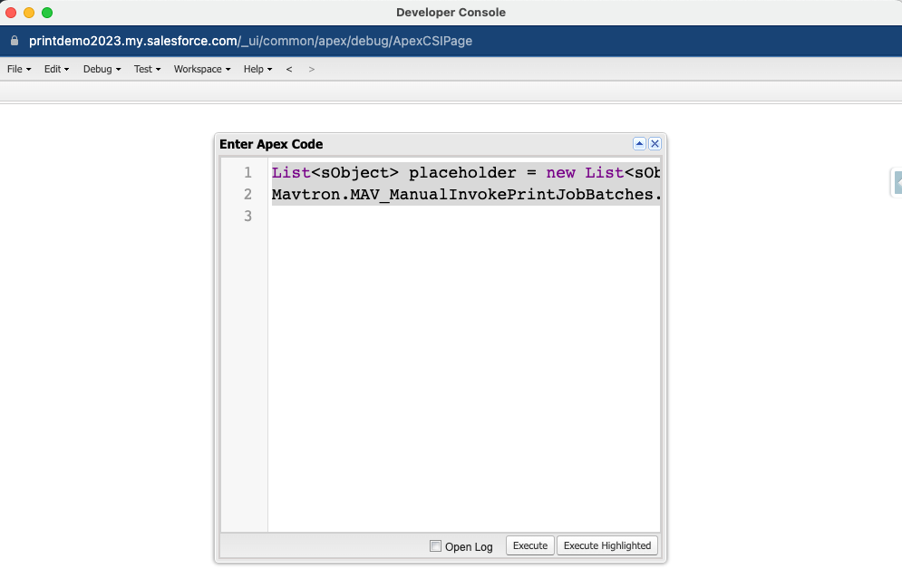This screenshot has height=588, width=902.
Task: Open the File dropdown menu
Action: [x=19, y=69]
